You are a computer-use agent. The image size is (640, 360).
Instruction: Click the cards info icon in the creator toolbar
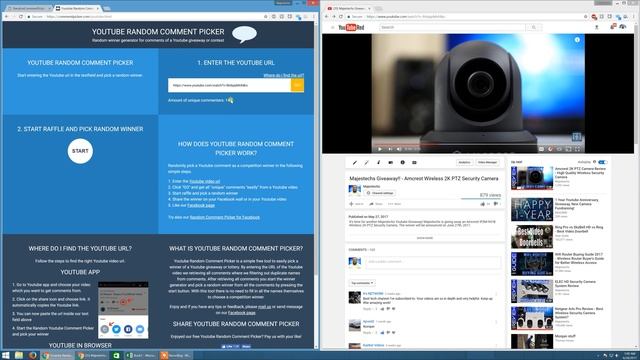402,162
